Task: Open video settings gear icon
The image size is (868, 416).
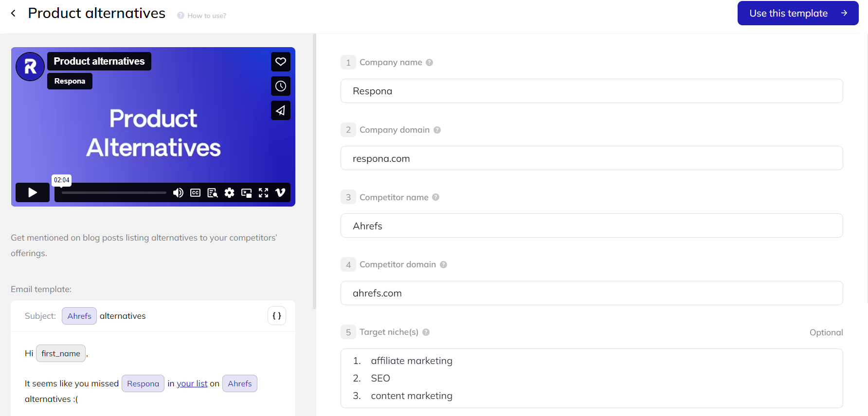Action: point(230,193)
